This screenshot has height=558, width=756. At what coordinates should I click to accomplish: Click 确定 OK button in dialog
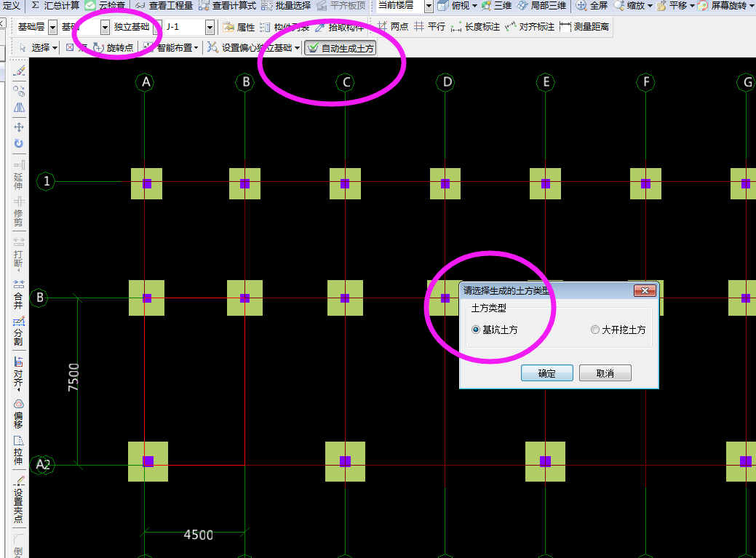546,373
